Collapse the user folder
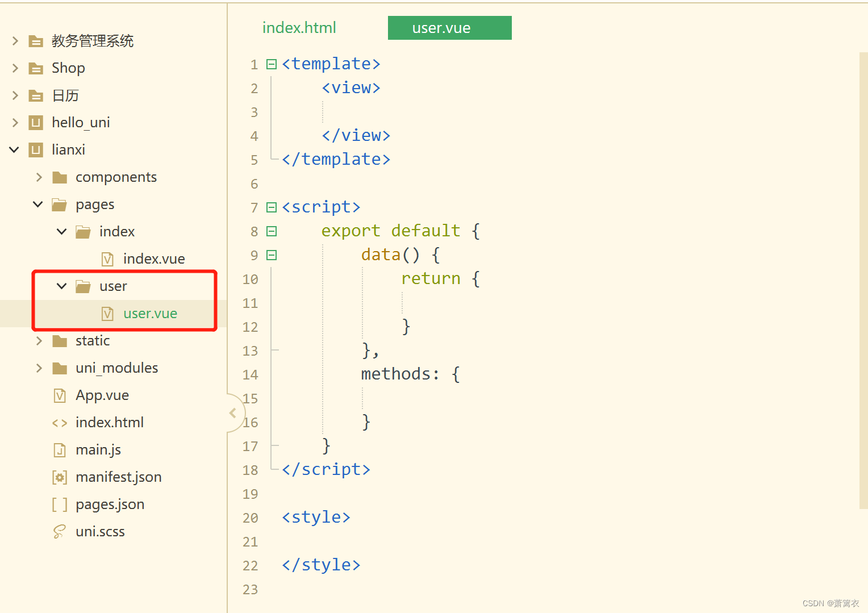 (62, 286)
